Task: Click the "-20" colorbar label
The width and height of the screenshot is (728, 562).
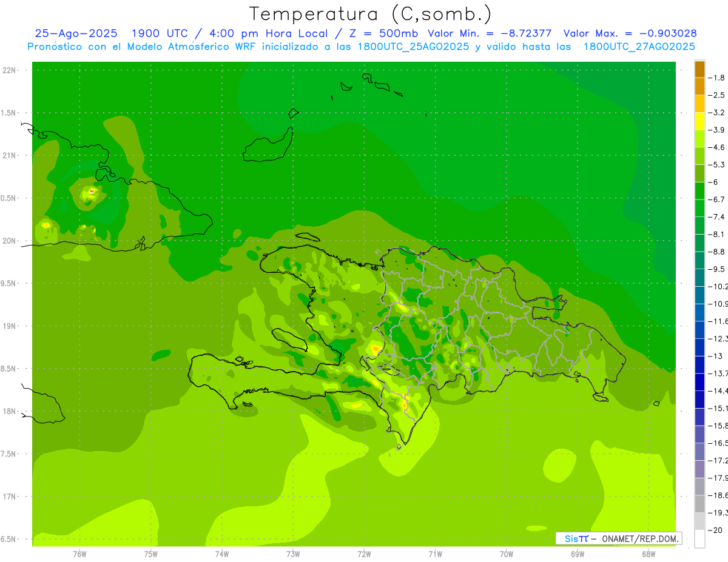Action: [715, 529]
